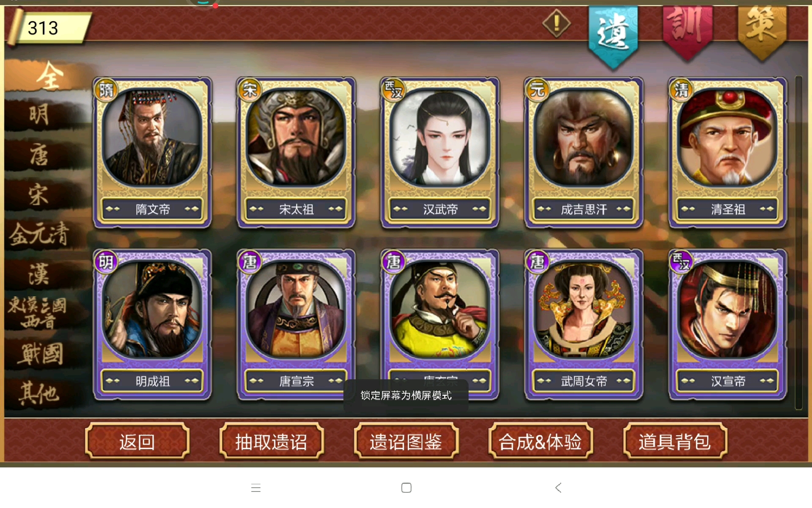Viewport: 812px width, 508px height.
Task: Select the 宋太祖 emperor card
Action: (296, 152)
